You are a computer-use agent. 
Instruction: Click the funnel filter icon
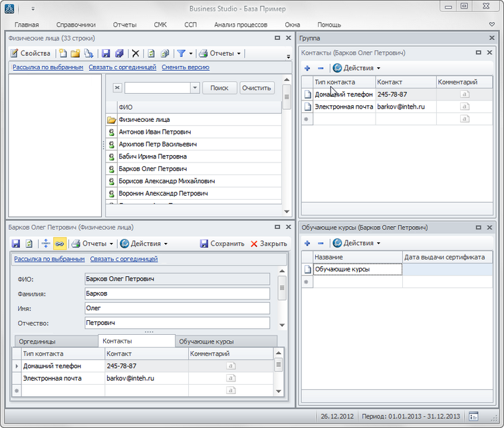pyautogui.click(x=181, y=53)
